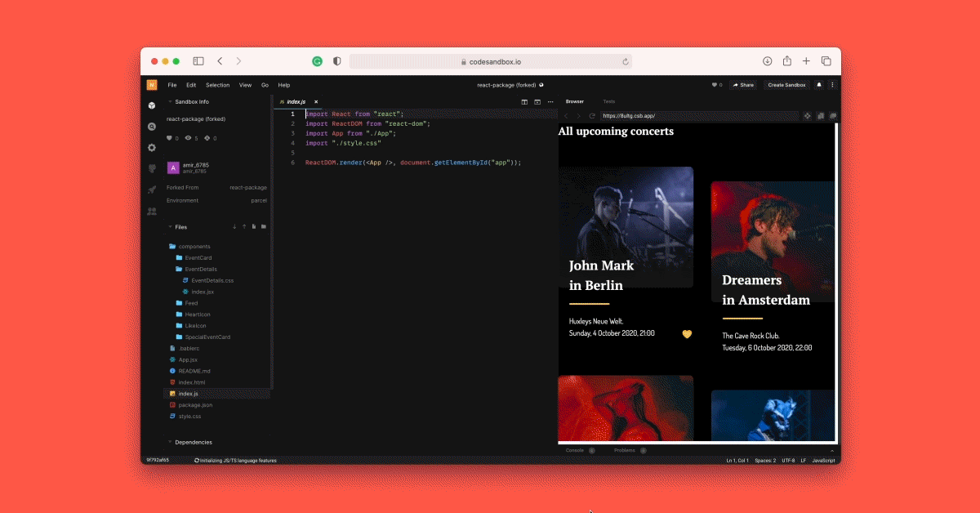Open the Selection menu

(x=217, y=85)
